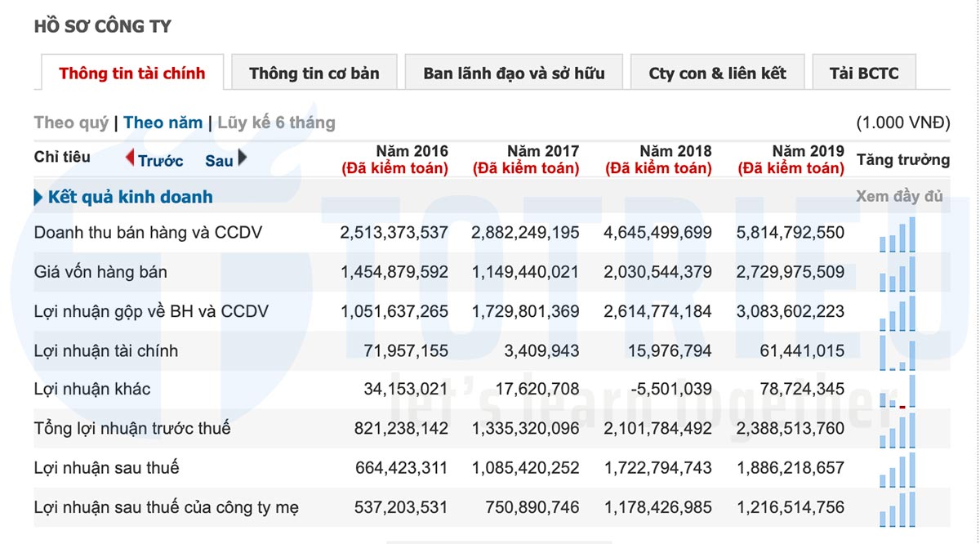Click the Kết quả kinh doanh heading
The width and height of the screenshot is (980, 544).
131,197
